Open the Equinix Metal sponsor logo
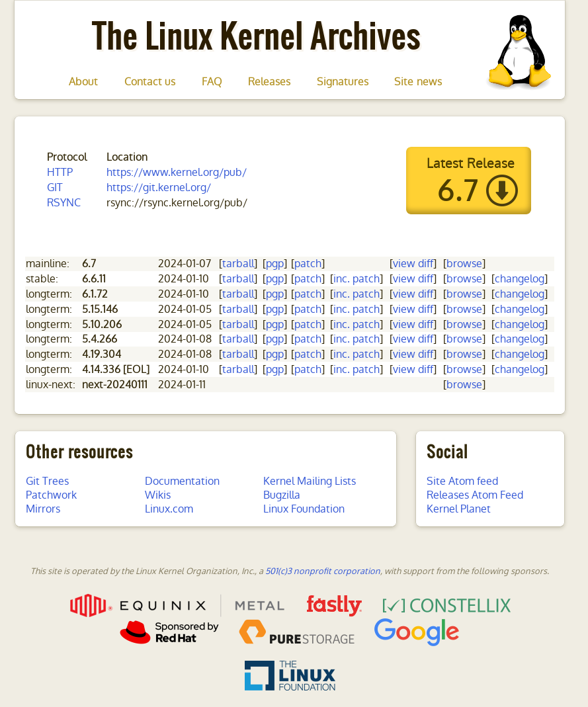The width and height of the screenshot is (588, 707). click(x=177, y=605)
